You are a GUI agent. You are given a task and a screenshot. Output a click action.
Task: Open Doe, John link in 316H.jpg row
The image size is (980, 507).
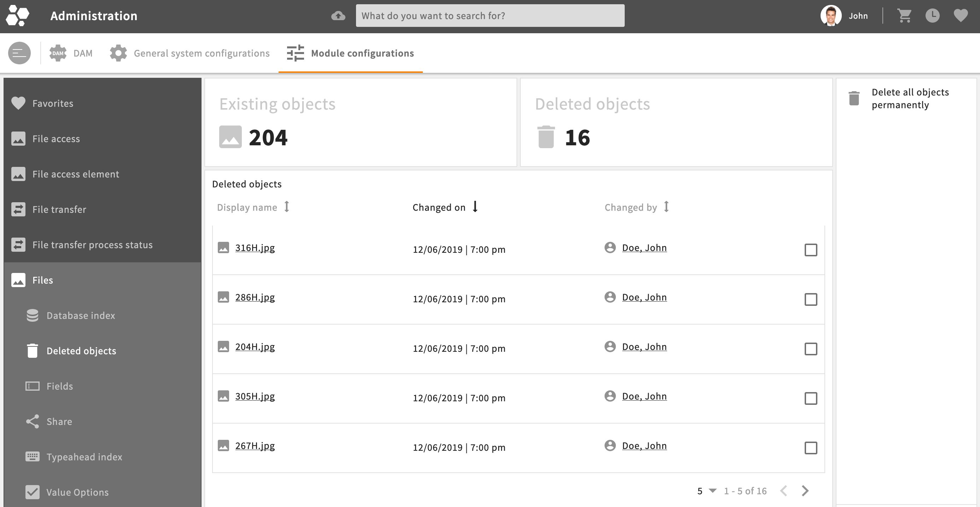[x=644, y=247]
